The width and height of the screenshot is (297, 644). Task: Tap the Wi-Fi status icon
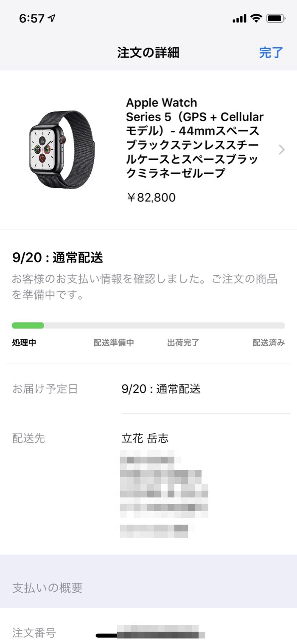point(256,18)
